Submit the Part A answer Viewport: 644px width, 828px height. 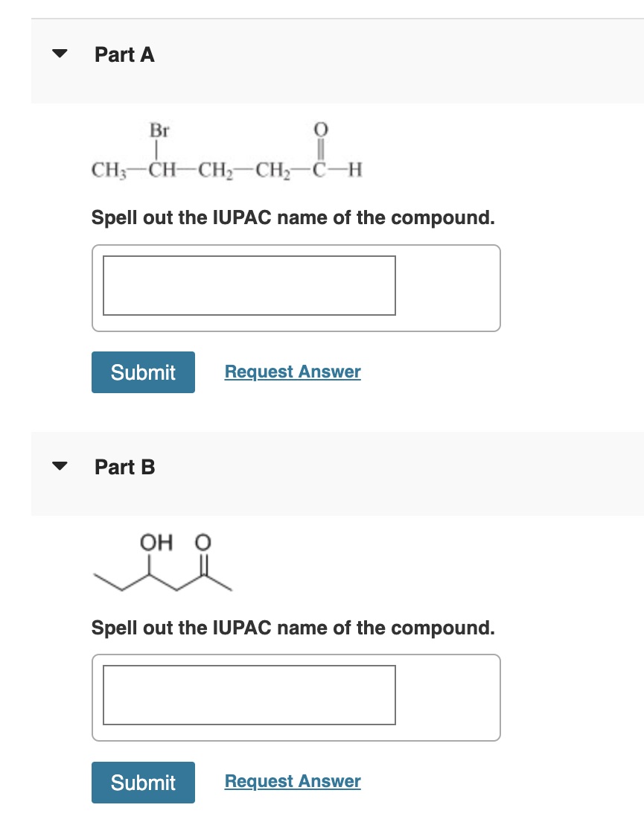[143, 372]
